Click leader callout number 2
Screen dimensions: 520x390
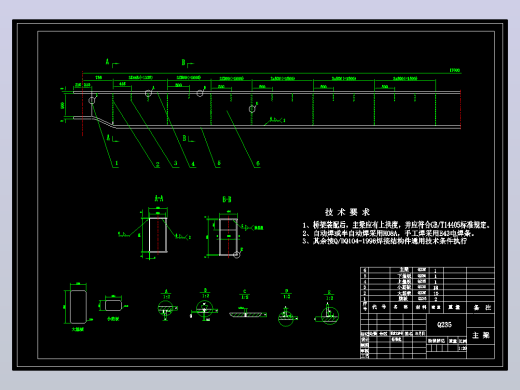pos(158,164)
